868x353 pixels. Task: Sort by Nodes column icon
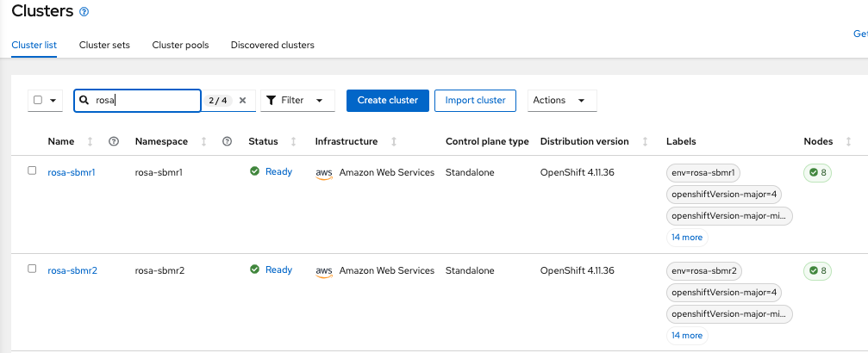point(849,141)
